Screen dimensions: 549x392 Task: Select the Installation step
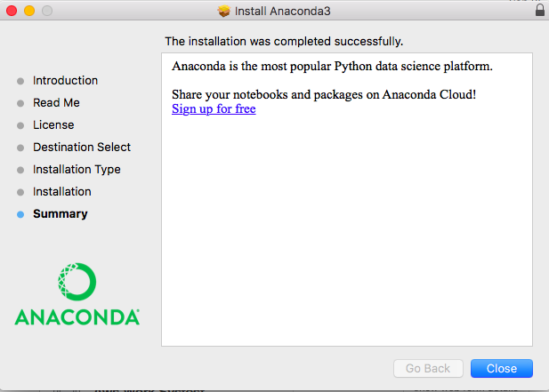62,191
